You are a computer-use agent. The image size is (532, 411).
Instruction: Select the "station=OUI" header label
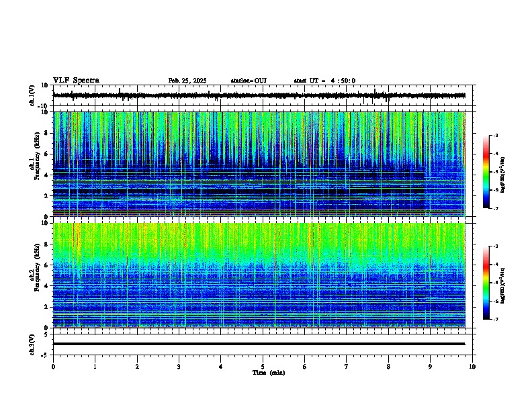tap(249, 81)
